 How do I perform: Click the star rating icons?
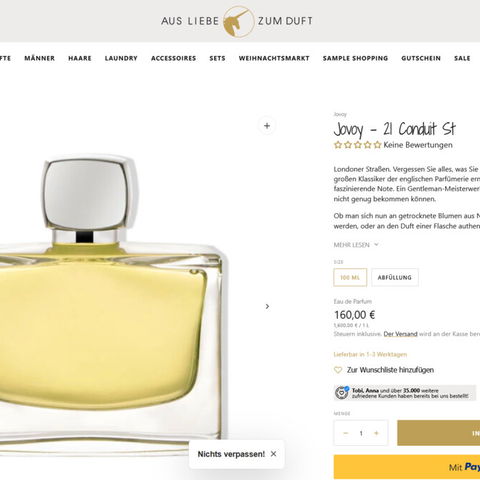tap(357, 145)
